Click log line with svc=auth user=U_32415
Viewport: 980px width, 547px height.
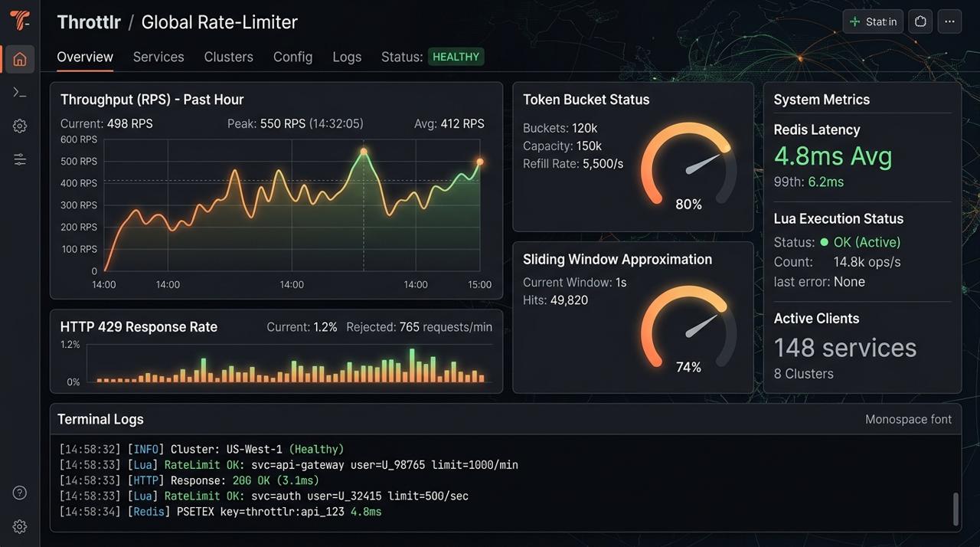point(263,496)
